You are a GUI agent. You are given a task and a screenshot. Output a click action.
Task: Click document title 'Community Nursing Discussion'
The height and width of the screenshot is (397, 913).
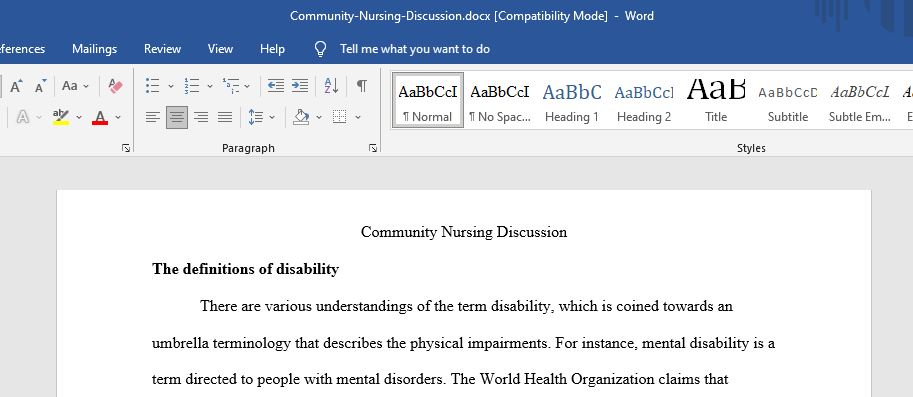click(x=464, y=232)
